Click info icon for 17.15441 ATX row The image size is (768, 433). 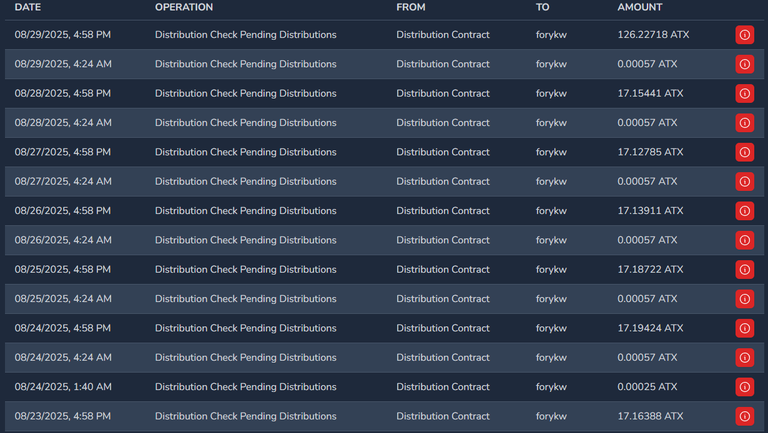tap(744, 94)
